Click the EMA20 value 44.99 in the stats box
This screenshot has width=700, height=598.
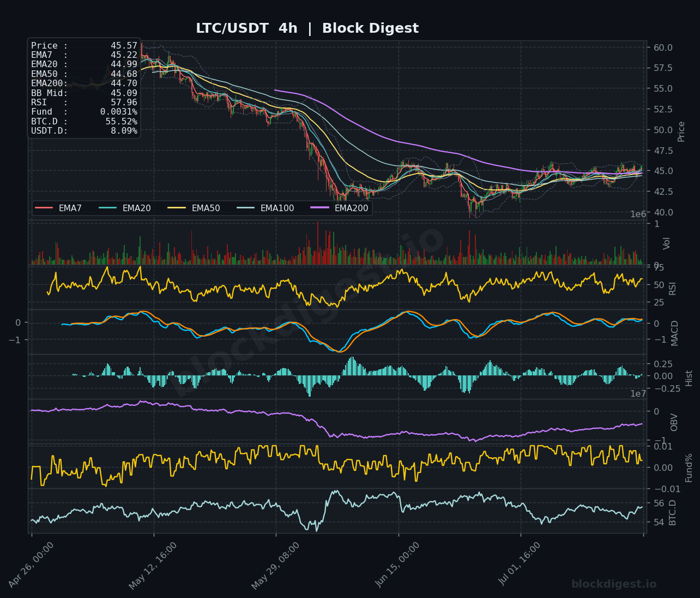pos(124,64)
